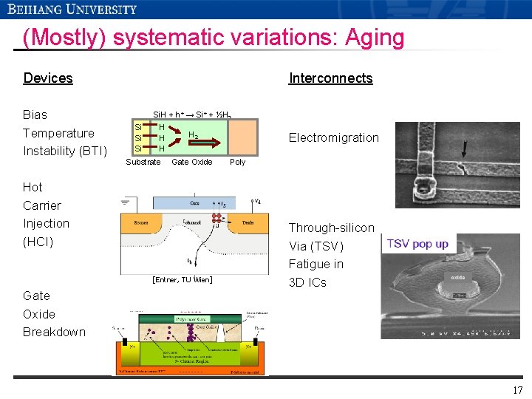Click the electromigration SEM photo
Screen dimensions: 532x399
[x=457, y=165]
